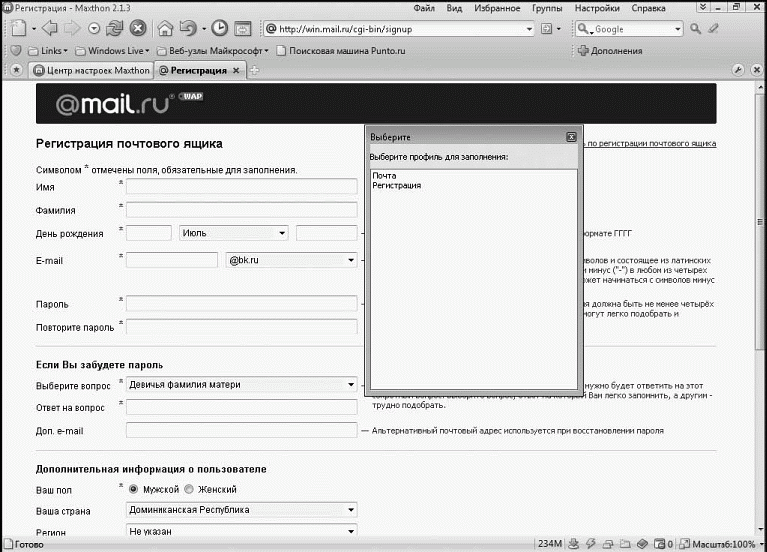Click the go/navigate icon next to address bar
Image resolution: width=767 pixels, height=552 pixels.
547,29
